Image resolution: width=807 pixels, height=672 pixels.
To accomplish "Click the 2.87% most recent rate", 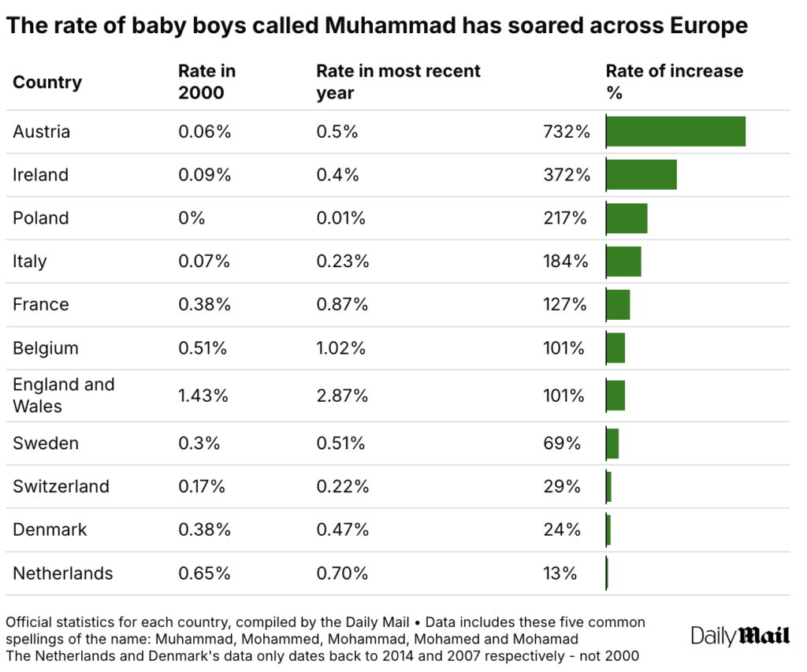I will (x=342, y=395).
